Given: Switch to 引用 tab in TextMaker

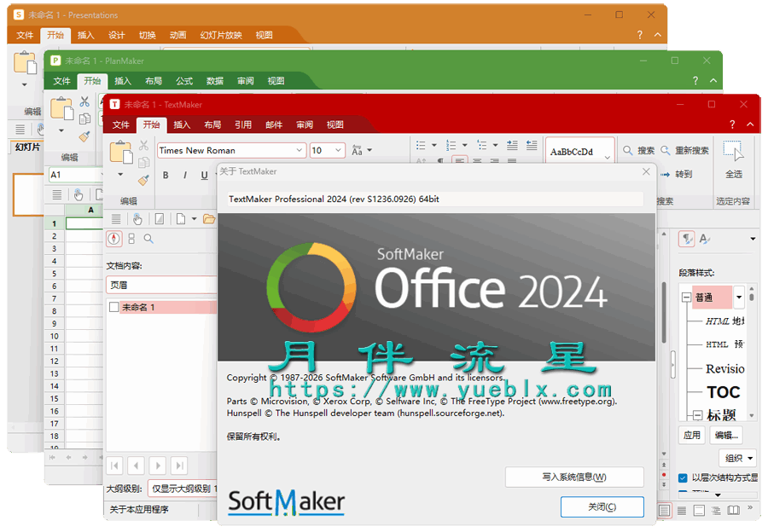Looking at the screenshot, I should (x=243, y=124).
